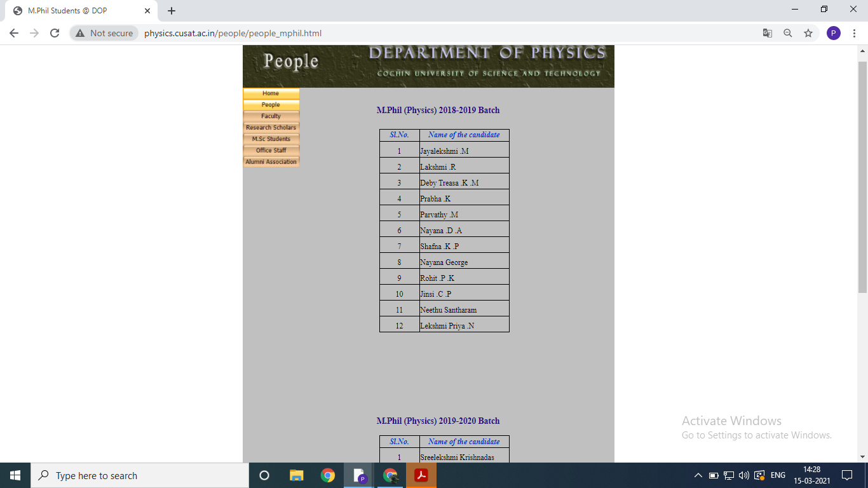The height and width of the screenshot is (488, 868).
Task: Open the document app with P badge
Action: click(x=359, y=475)
